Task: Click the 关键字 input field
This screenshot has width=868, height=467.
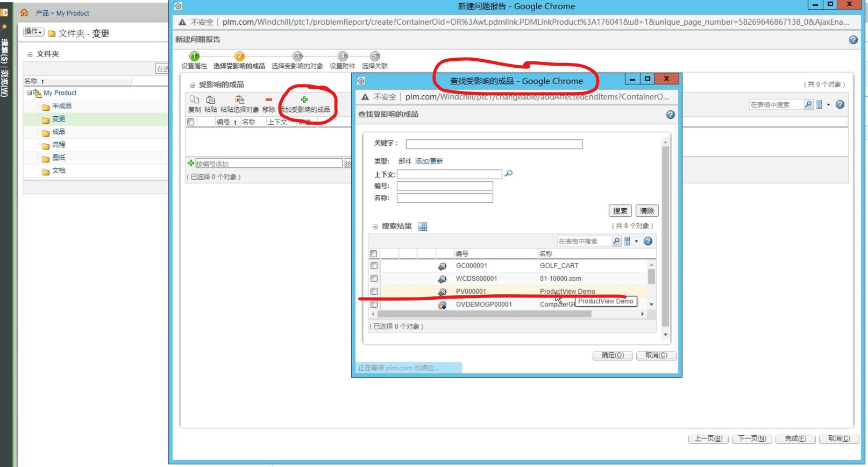Action: pos(494,144)
